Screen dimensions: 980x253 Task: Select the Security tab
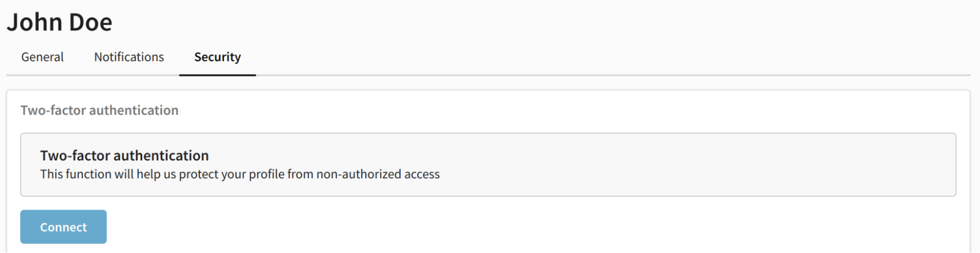[x=217, y=57]
